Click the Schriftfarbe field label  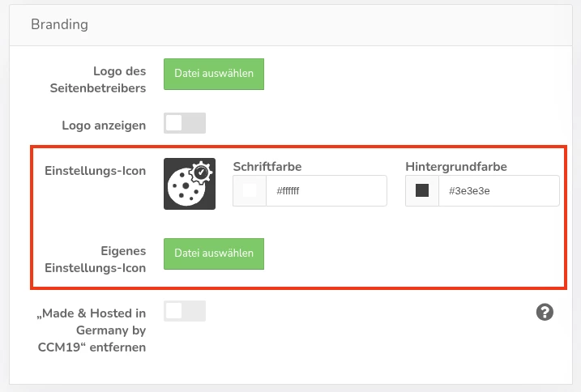pos(267,167)
